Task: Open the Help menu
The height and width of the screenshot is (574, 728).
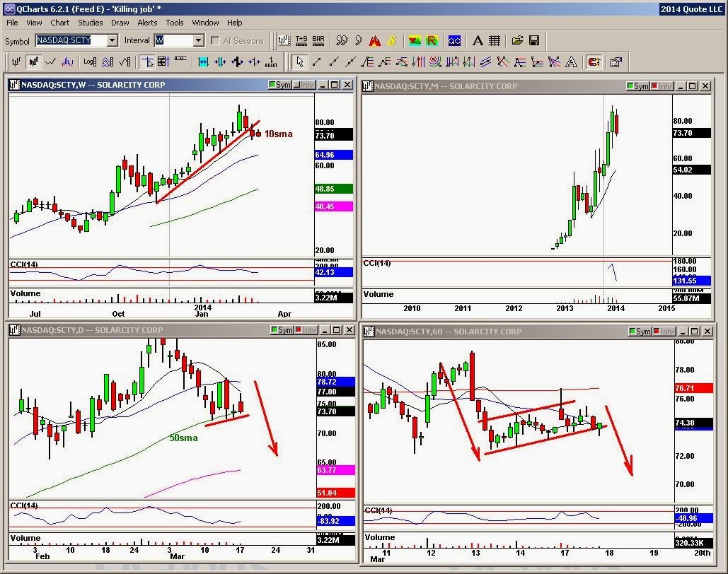Action: (x=234, y=23)
